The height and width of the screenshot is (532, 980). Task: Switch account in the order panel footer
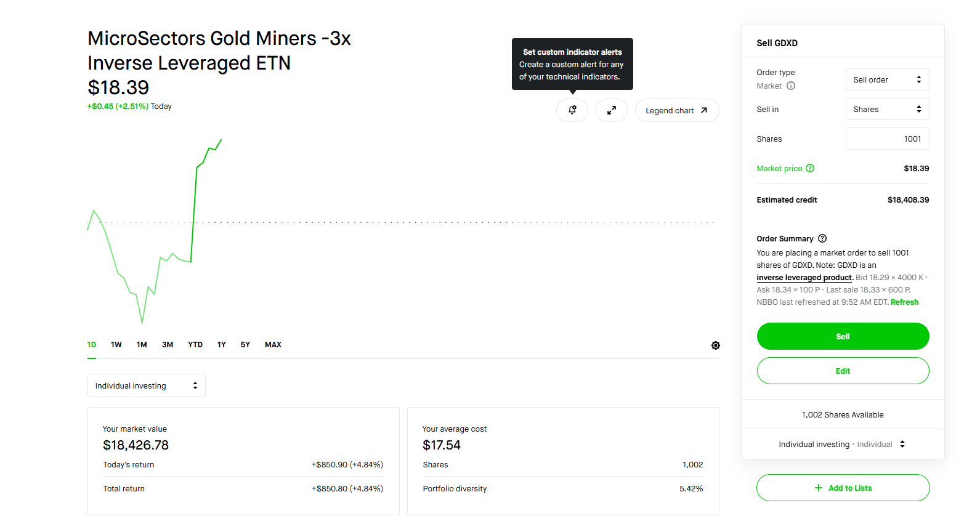coord(842,444)
